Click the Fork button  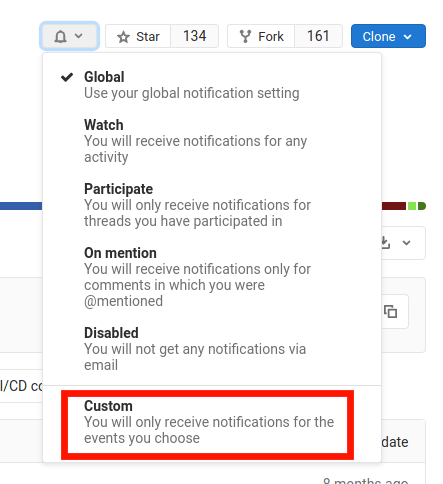pos(261,36)
